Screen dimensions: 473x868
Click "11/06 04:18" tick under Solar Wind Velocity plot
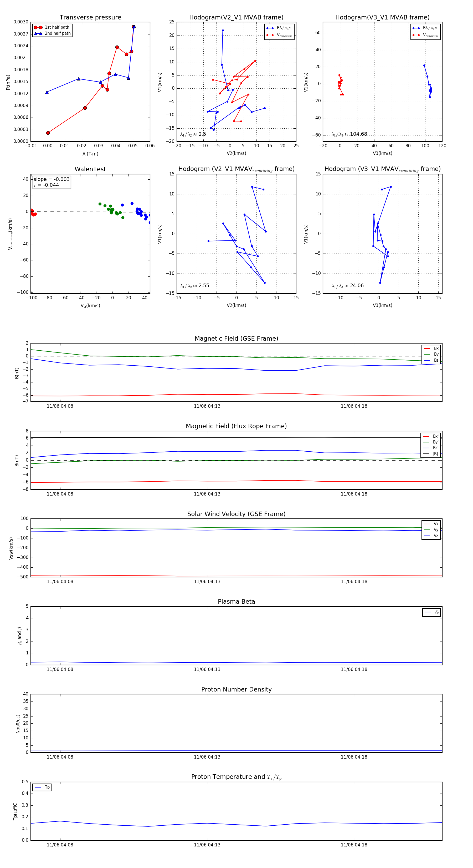click(354, 582)
